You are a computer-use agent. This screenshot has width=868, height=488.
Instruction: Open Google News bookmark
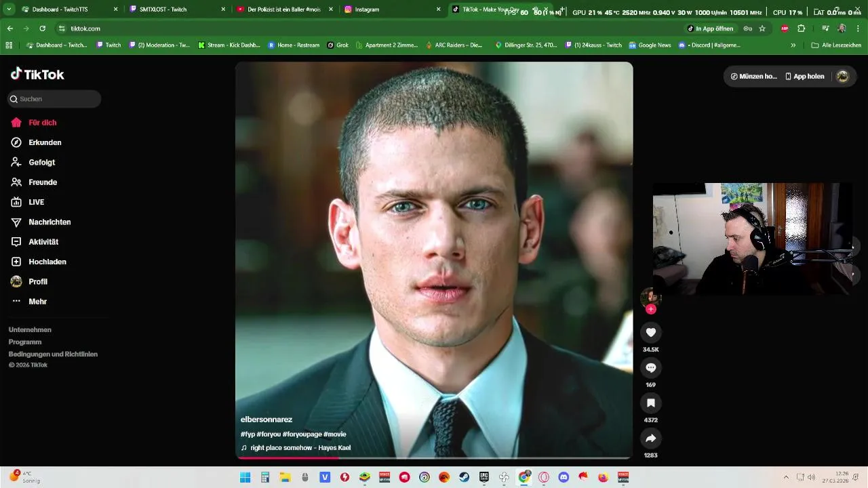click(x=650, y=45)
